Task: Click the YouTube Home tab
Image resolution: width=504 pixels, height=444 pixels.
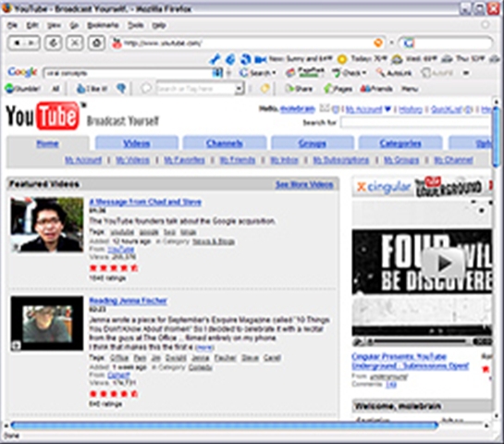Action: point(47,143)
